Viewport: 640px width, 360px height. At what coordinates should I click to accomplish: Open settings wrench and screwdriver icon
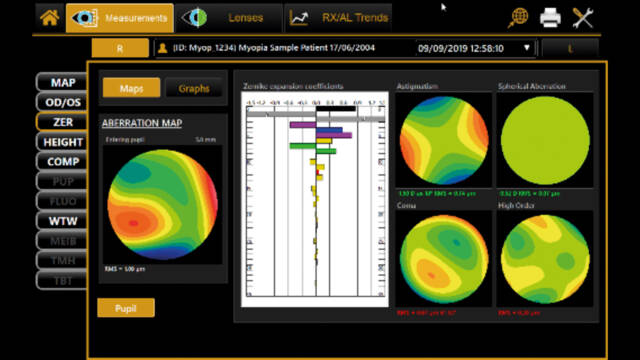pyautogui.click(x=582, y=18)
